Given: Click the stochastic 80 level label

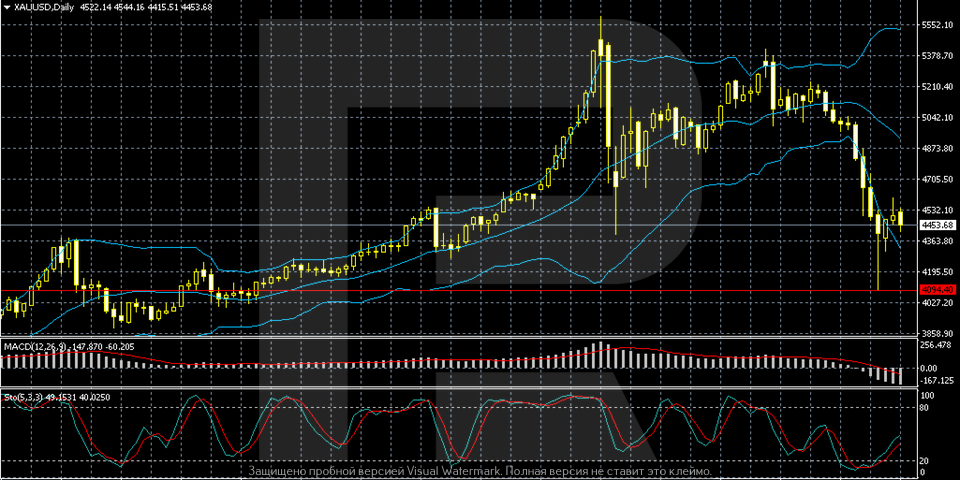Looking at the screenshot, I should click(926, 407).
